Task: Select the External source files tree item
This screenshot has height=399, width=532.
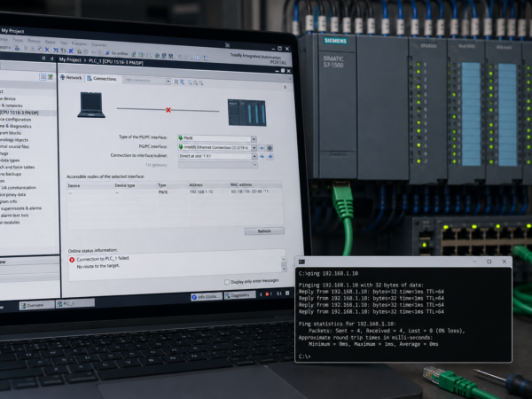Action: pos(14,146)
